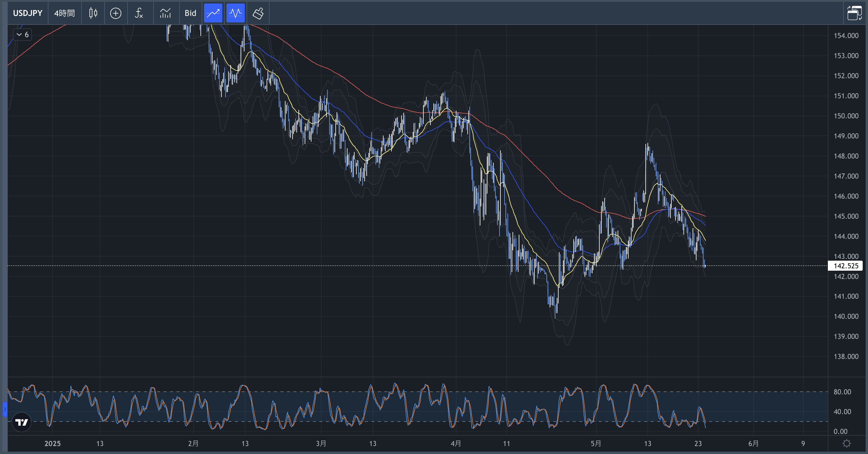This screenshot has height=454, width=868.
Task: Click the 0.00 oscillator scale label
Action: (x=840, y=432)
